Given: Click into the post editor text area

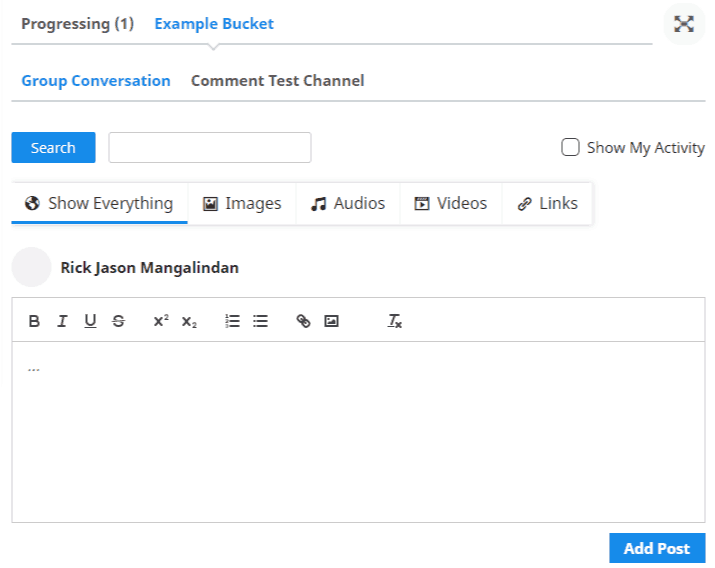Looking at the screenshot, I should [358, 432].
